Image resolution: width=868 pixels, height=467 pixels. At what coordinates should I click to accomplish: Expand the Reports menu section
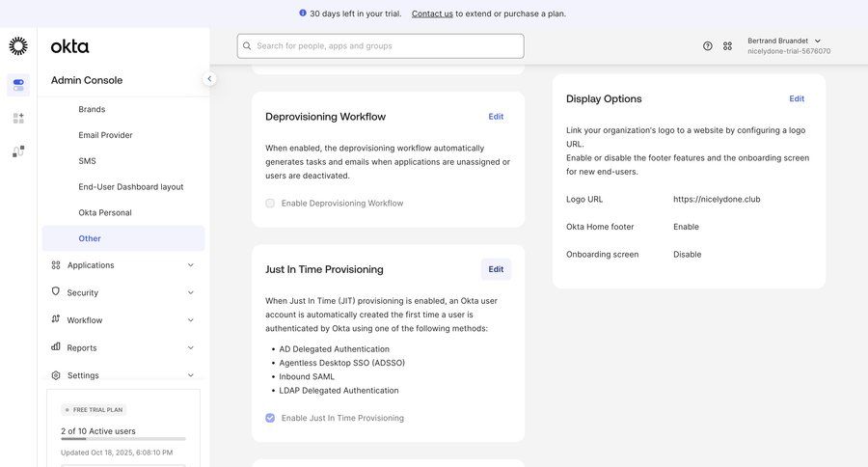tap(122, 347)
